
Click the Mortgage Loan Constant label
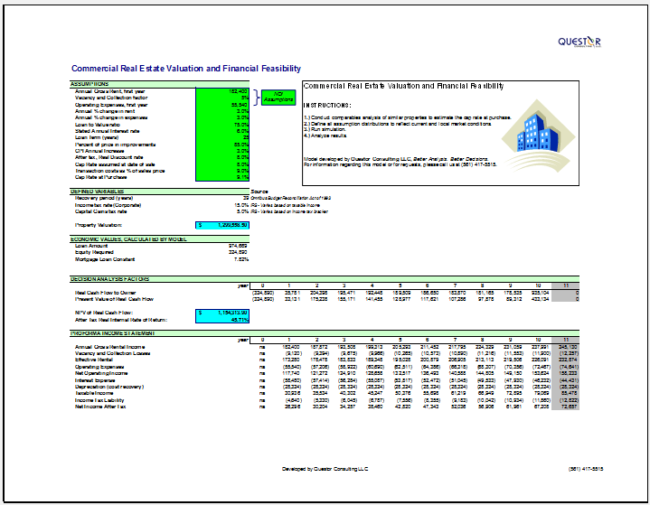tap(105, 260)
